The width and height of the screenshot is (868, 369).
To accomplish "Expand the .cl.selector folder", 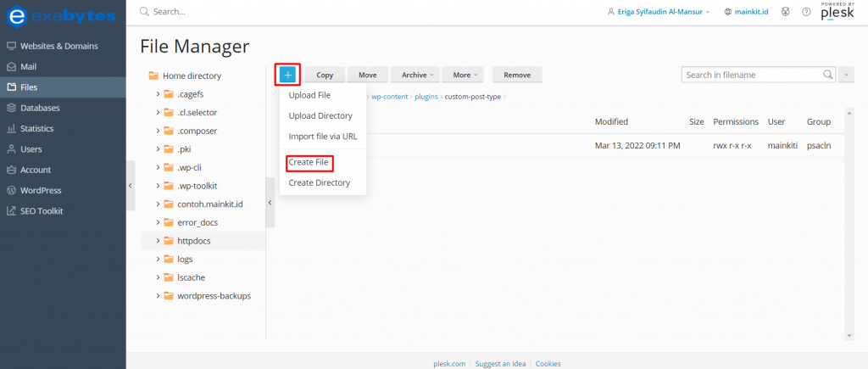I will [158, 113].
